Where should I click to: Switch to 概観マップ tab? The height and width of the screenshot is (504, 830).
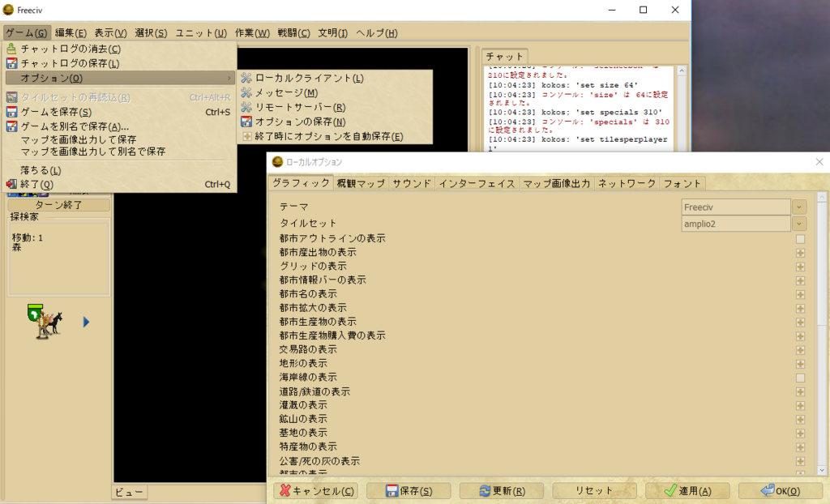(361, 183)
